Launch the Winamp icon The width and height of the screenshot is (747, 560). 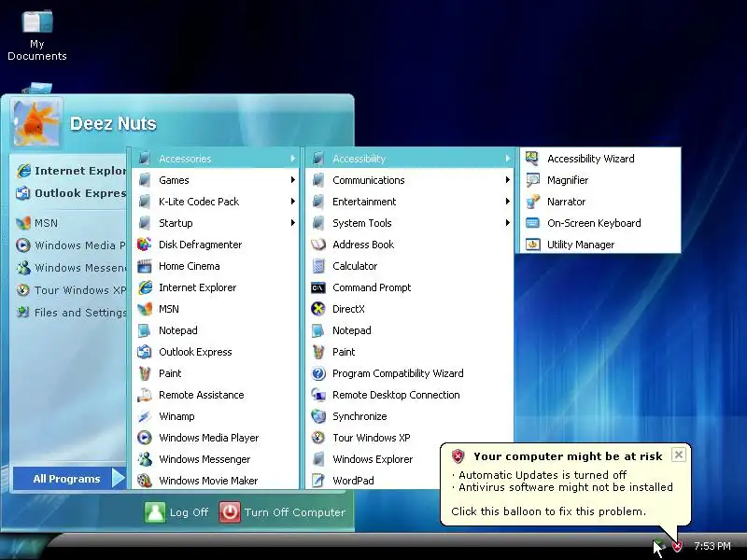pos(145,416)
